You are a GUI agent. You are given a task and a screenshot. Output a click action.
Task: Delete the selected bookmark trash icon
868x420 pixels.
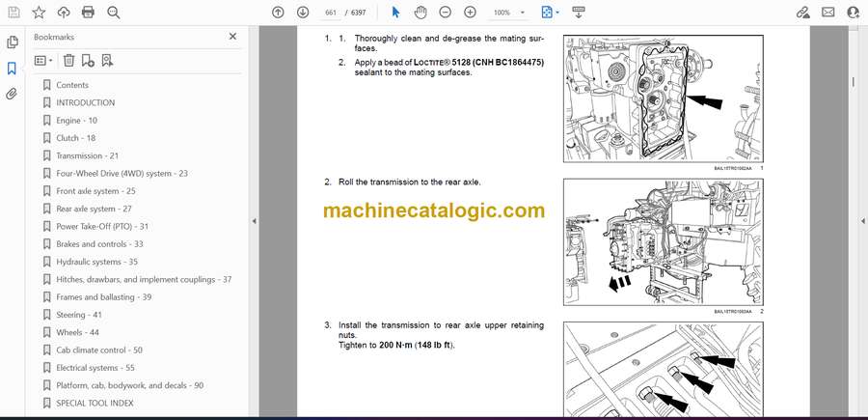tap(68, 61)
